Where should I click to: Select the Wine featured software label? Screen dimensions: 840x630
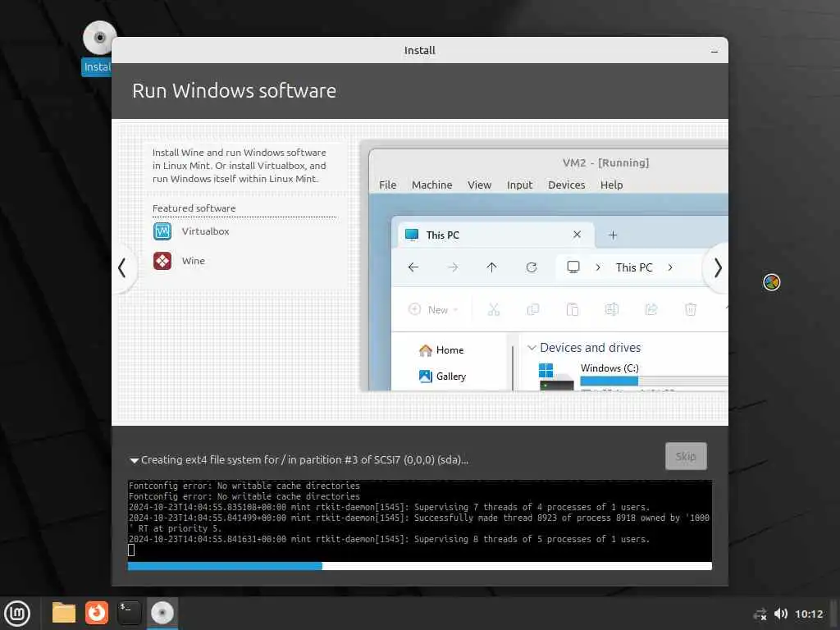tap(193, 261)
